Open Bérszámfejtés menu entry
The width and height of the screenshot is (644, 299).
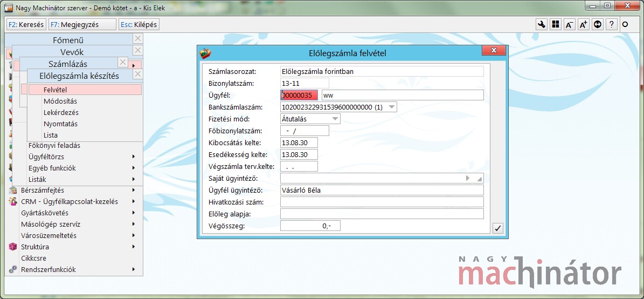click(43, 190)
